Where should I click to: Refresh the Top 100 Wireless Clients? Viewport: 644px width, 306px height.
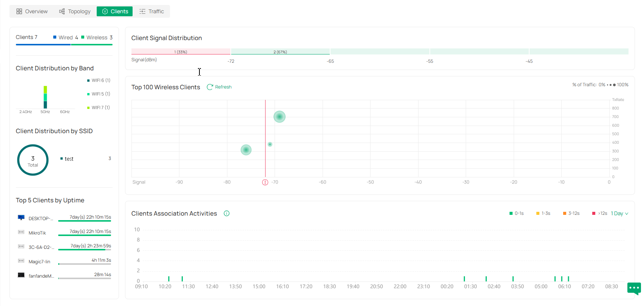pyautogui.click(x=219, y=87)
